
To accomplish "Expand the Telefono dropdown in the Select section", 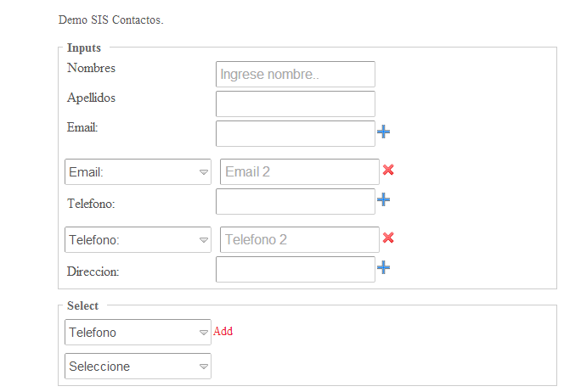I will 138,332.
